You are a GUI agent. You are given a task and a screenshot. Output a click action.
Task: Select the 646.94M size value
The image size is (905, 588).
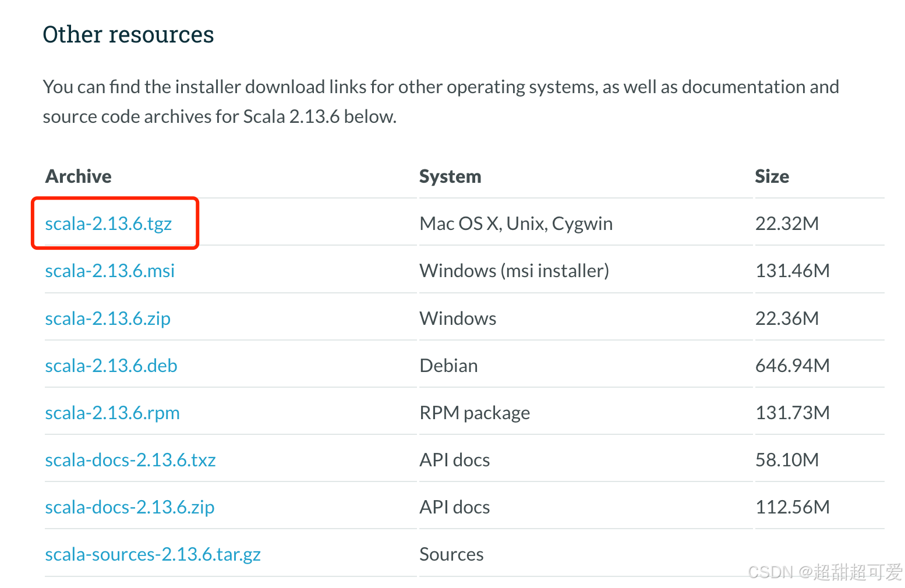pyautogui.click(x=792, y=366)
